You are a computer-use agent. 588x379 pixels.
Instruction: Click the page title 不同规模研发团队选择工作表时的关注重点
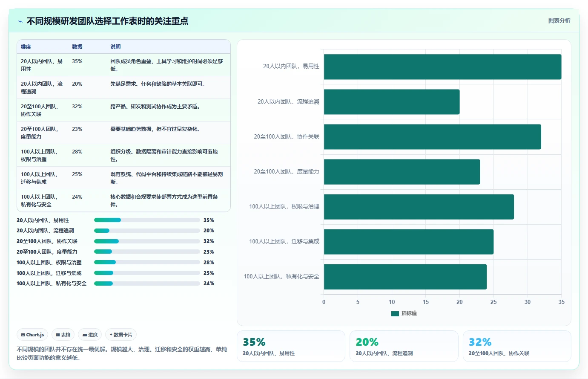pyautogui.click(x=107, y=21)
